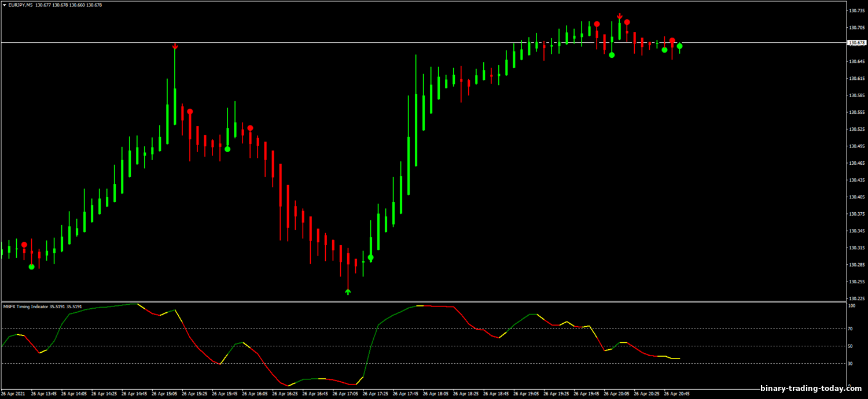Click the 26 Apr 18:05 time label

pos(435,393)
